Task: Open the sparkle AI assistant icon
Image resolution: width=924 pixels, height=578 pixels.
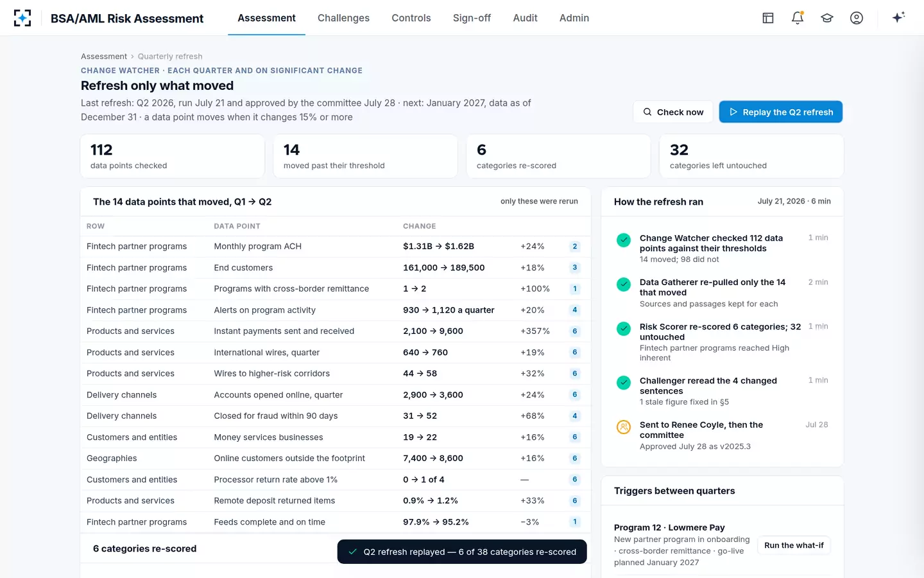Action: click(898, 17)
